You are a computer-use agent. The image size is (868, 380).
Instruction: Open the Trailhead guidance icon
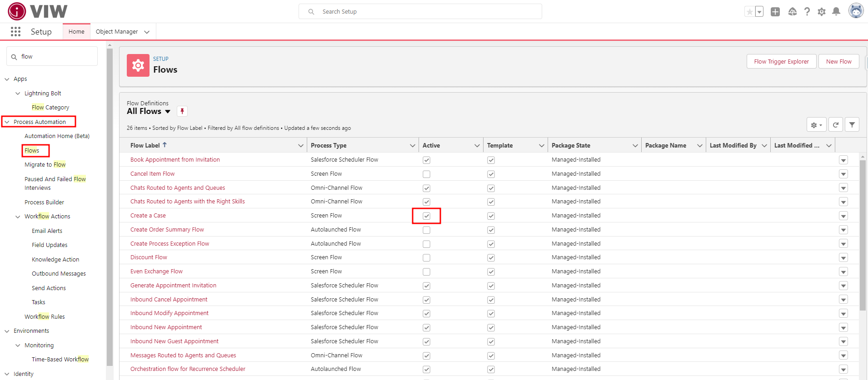[792, 12]
